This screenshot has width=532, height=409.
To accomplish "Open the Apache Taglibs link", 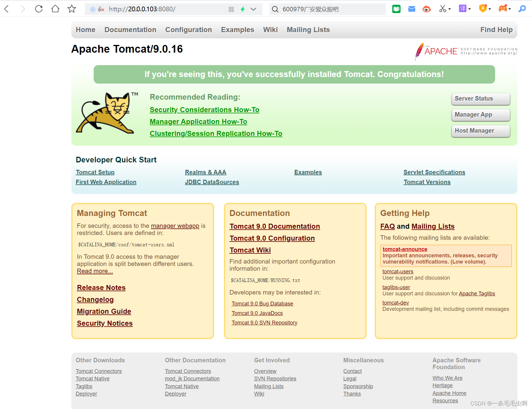I will pyautogui.click(x=477, y=294).
